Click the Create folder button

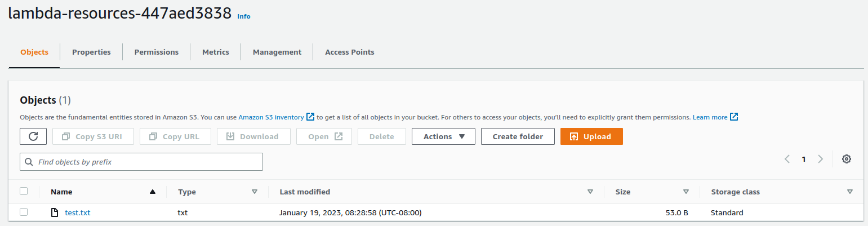pos(518,136)
